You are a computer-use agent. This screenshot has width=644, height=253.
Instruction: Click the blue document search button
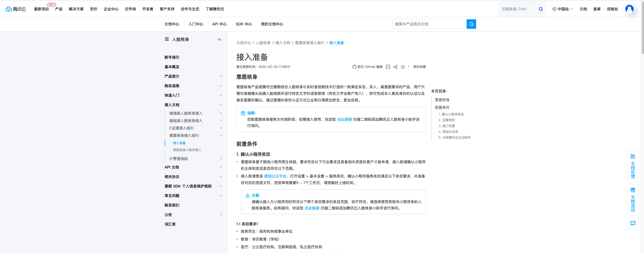471,24
